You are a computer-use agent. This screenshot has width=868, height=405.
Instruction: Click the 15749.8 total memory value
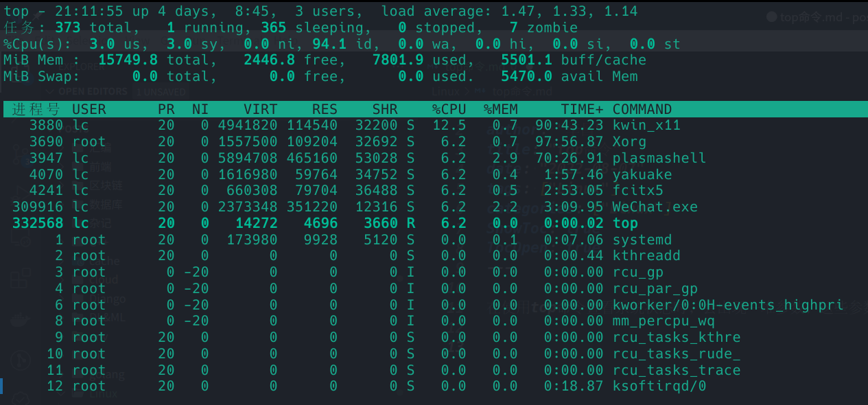click(128, 60)
